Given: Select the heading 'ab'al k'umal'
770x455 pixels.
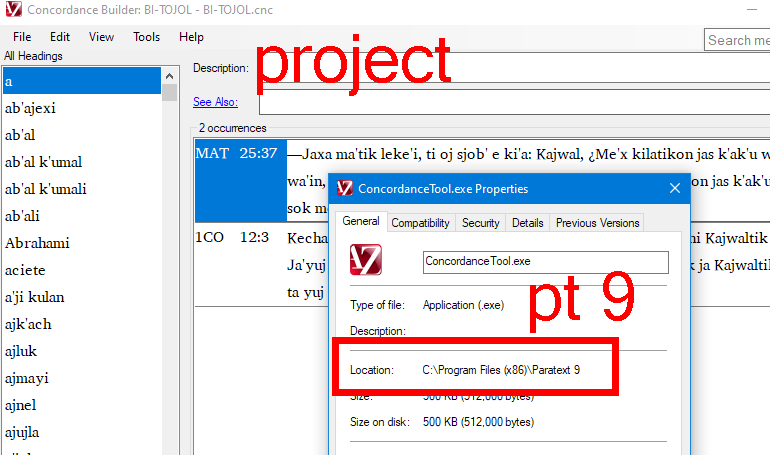Looking at the screenshot, I should click(x=43, y=162).
